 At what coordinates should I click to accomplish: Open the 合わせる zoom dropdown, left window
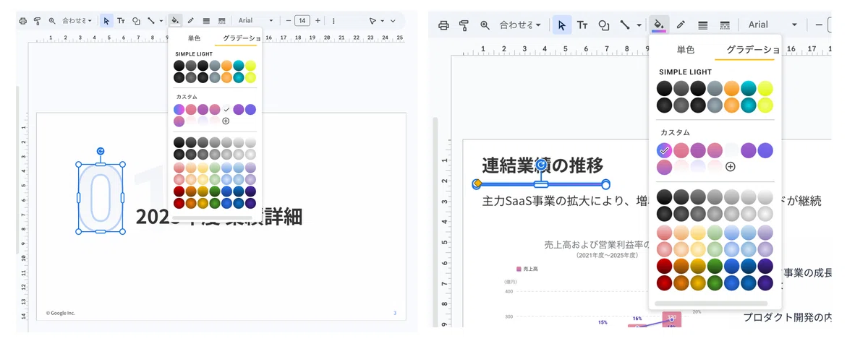(77, 21)
